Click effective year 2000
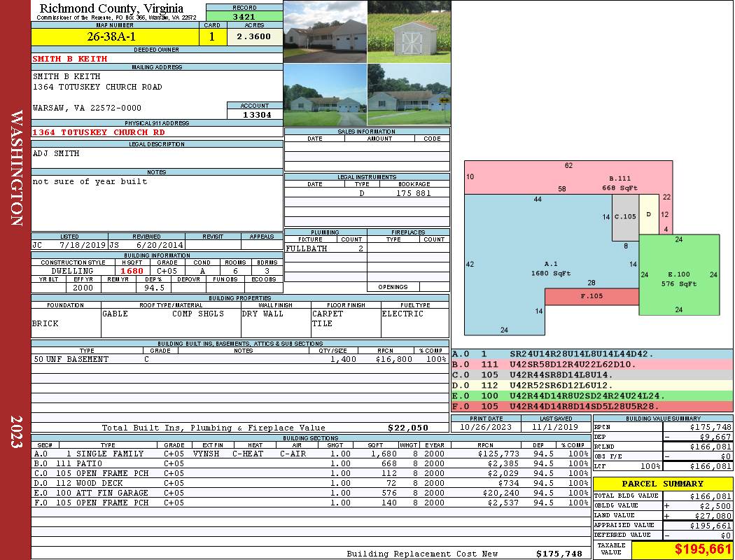The image size is (735, 560). [x=83, y=288]
